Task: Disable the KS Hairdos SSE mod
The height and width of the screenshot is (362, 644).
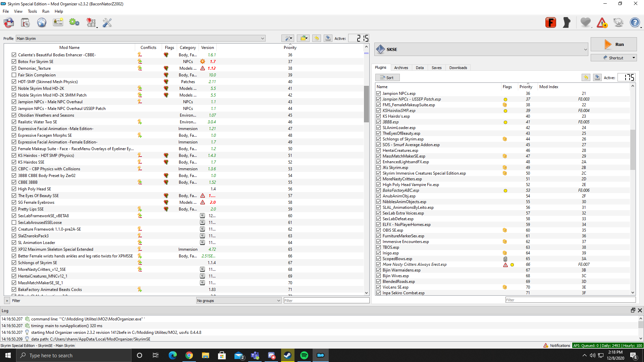Action: pyautogui.click(x=14, y=162)
